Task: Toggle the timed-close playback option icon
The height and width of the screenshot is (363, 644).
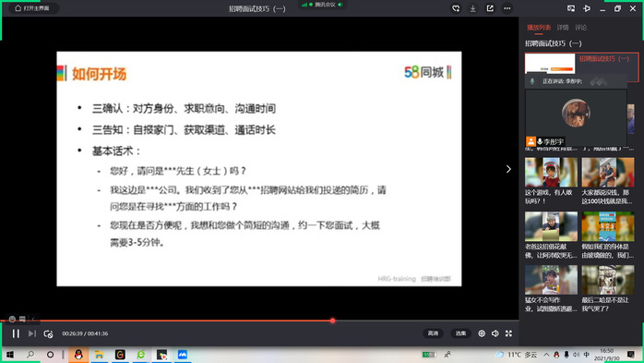Action: [x=48, y=333]
